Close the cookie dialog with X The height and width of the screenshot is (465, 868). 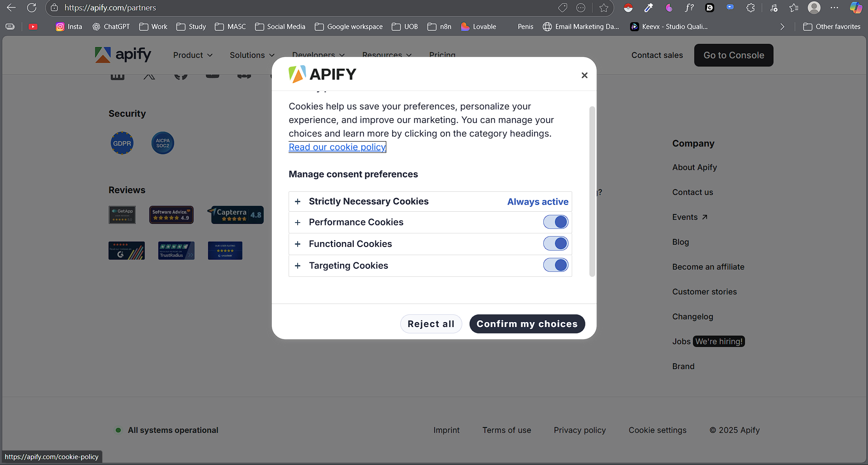click(584, 75)
